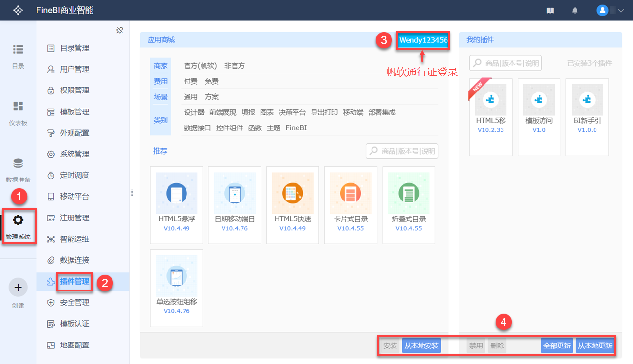Choose the 图表 category
The height and width of the screenshot is (364, 633).
point(267,112)
